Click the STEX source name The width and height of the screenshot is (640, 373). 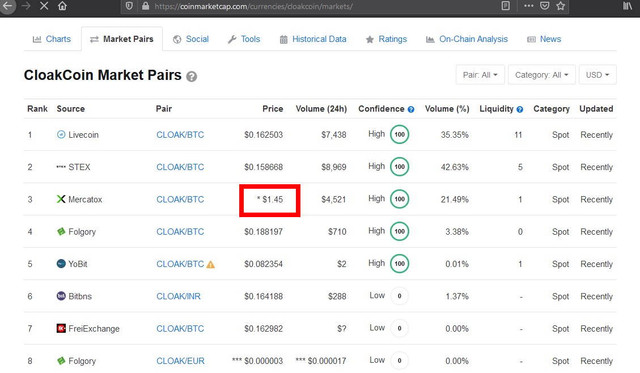(79, 167)
